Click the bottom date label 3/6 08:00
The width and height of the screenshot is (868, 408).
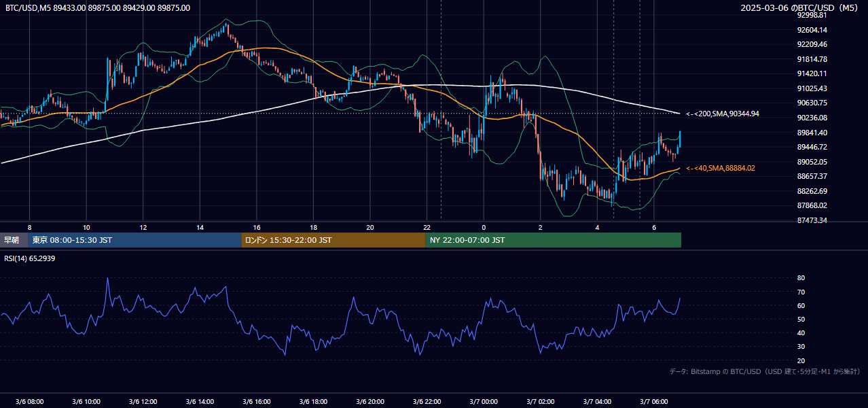click(29, 402)
